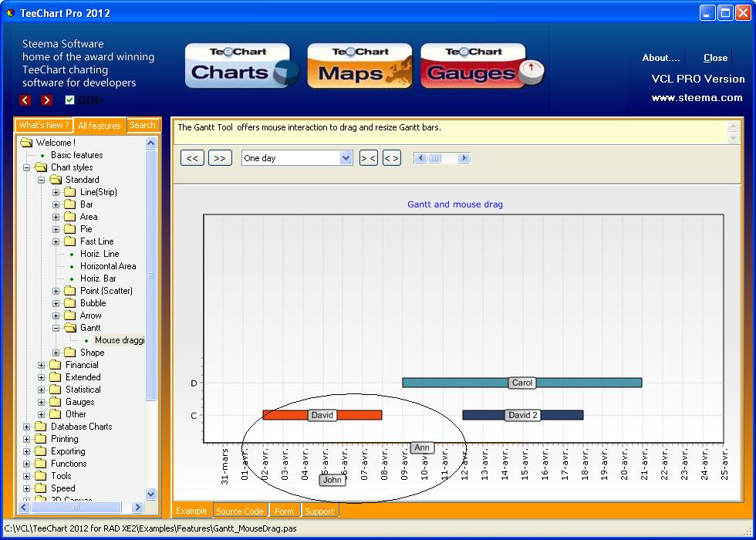Click the About link
This screenshot has width=756, height=540.
pyautogui.click(x=660, y=58)
